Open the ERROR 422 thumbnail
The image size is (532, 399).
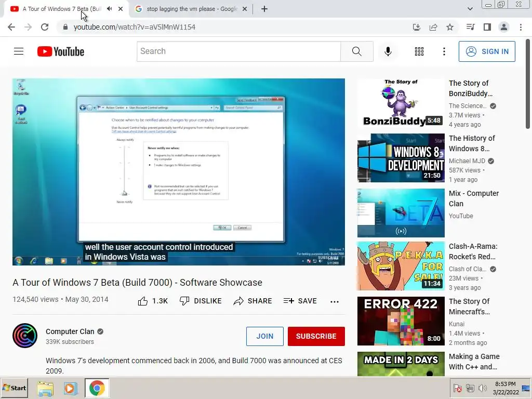click(401, 321)
